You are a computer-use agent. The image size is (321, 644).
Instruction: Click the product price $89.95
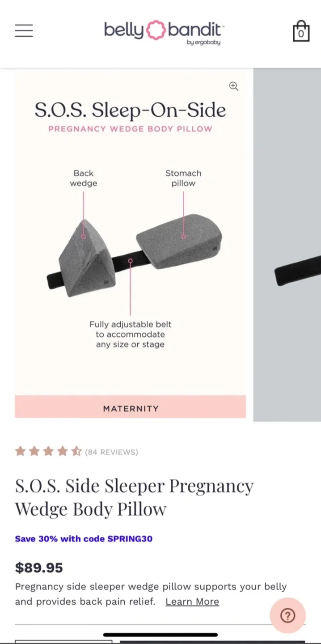(x=39, y=567)
